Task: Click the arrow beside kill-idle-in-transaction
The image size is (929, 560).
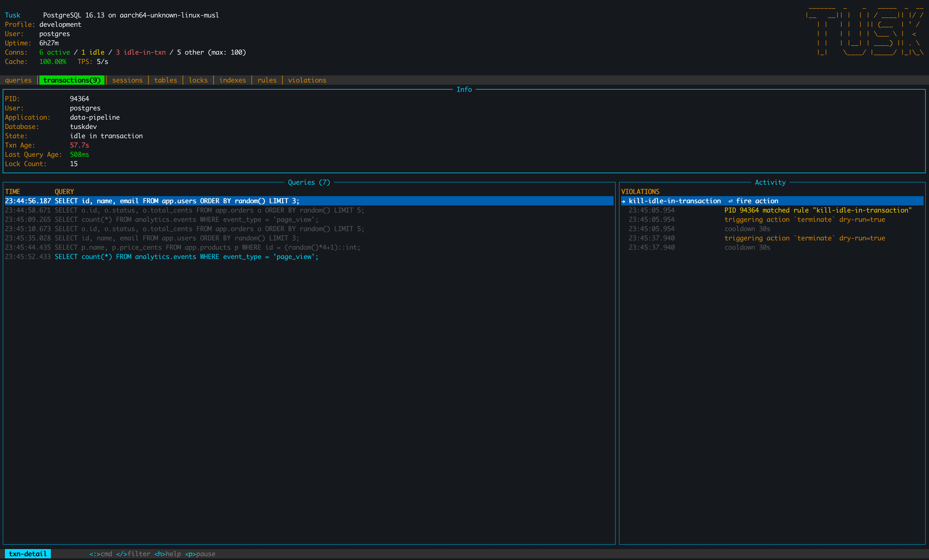Action: tap(623, 201)
